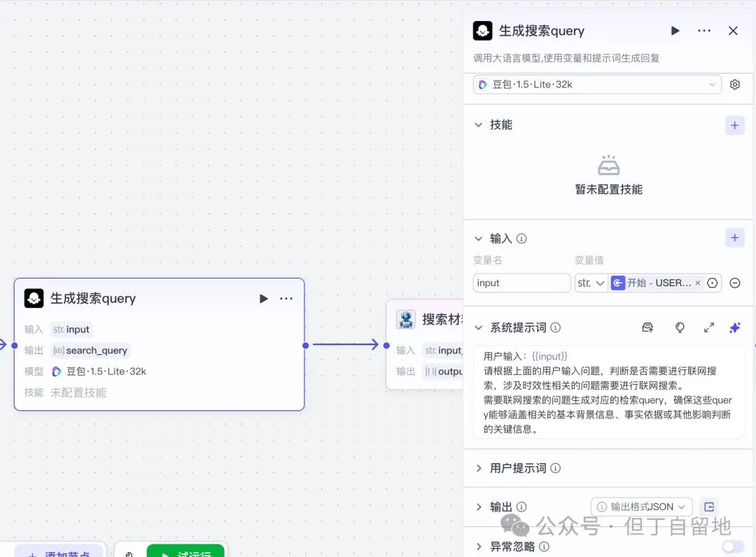This screenshot has width=756, height=557.
Task: Open more options via the ... icon in panel header
Action: click(703, 30)
